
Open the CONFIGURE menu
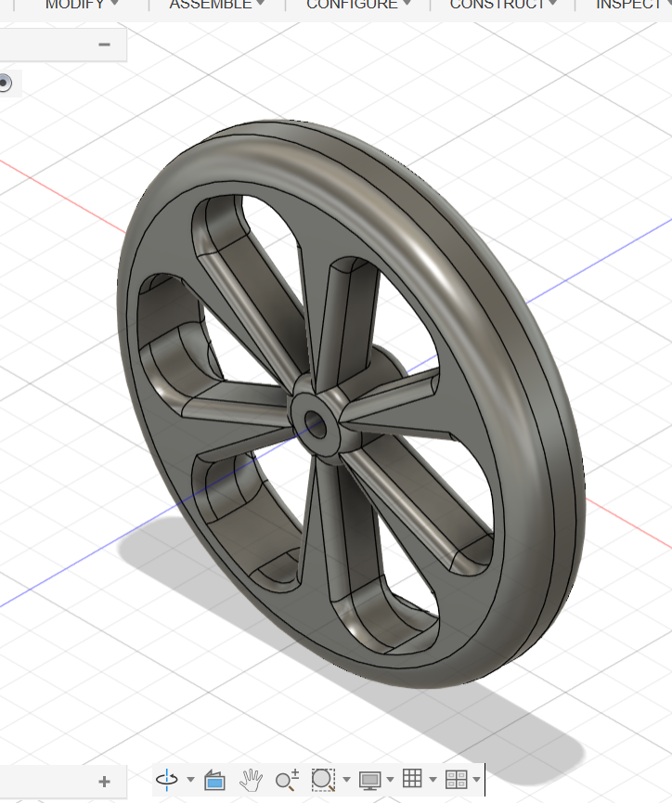click(x=358, y=4)
